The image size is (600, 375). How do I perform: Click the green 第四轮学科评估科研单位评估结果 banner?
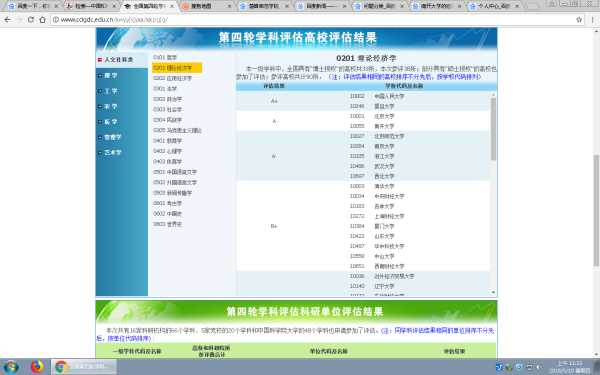click(x=297, y=311)
